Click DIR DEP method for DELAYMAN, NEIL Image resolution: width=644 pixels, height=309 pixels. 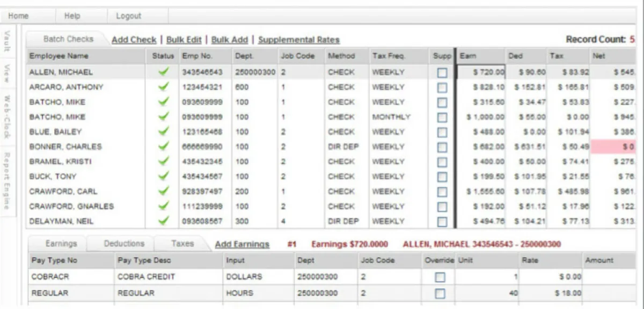tap(343, 221)
